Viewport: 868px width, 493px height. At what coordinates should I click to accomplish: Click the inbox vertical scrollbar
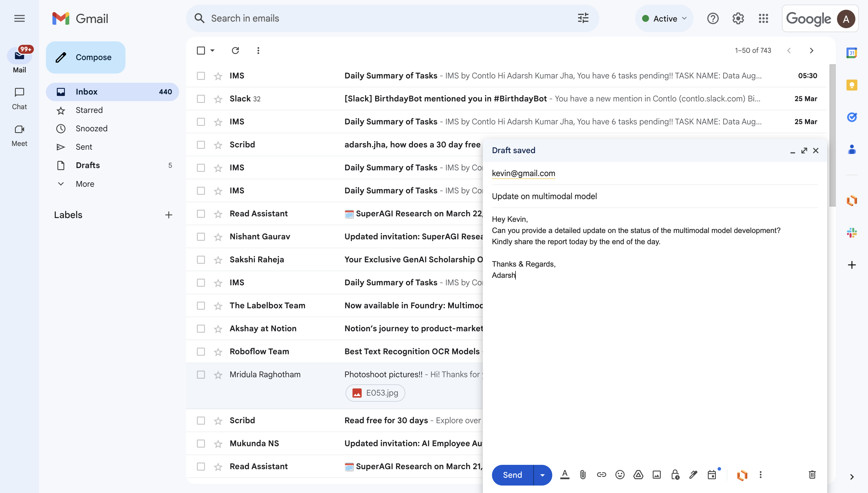[x=832, y=135]
